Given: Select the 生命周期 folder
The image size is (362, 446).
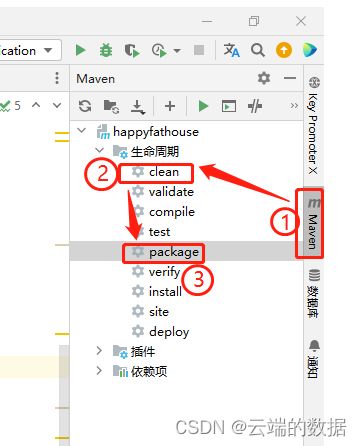Looking at the screenshot, I should [x=155, y=152].
